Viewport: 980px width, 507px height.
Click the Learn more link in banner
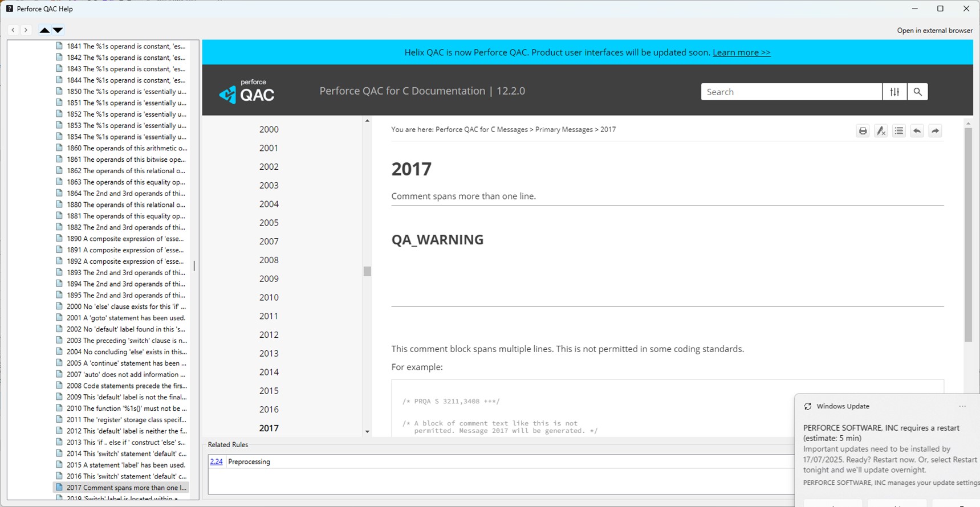pyautogui.click(x=741, y=52)
